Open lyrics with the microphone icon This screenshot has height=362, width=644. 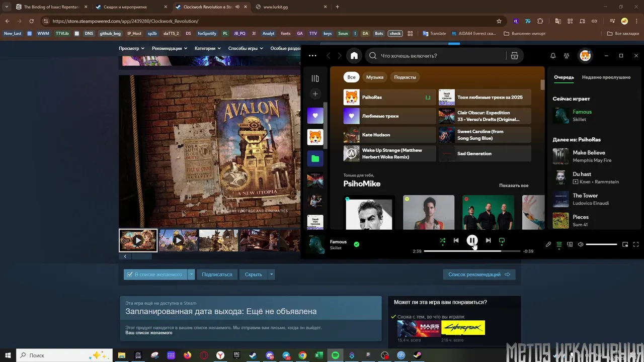point(548,244)
